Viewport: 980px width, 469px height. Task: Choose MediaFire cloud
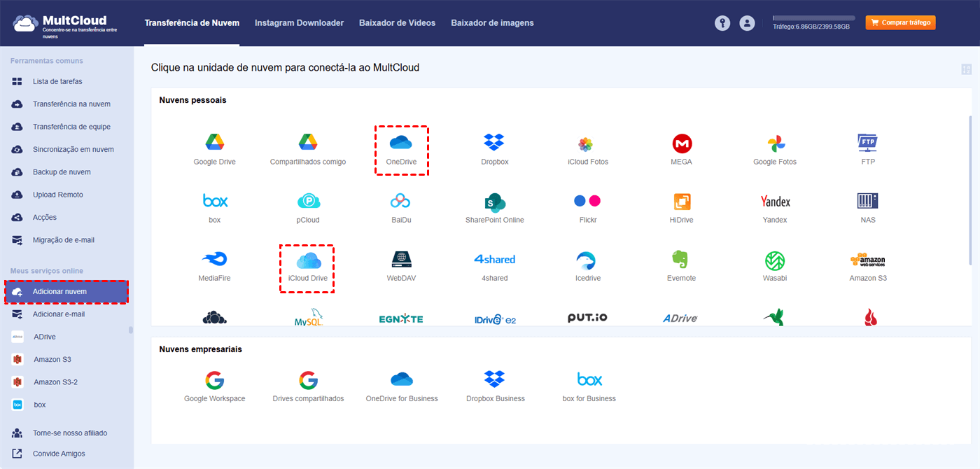214,266
